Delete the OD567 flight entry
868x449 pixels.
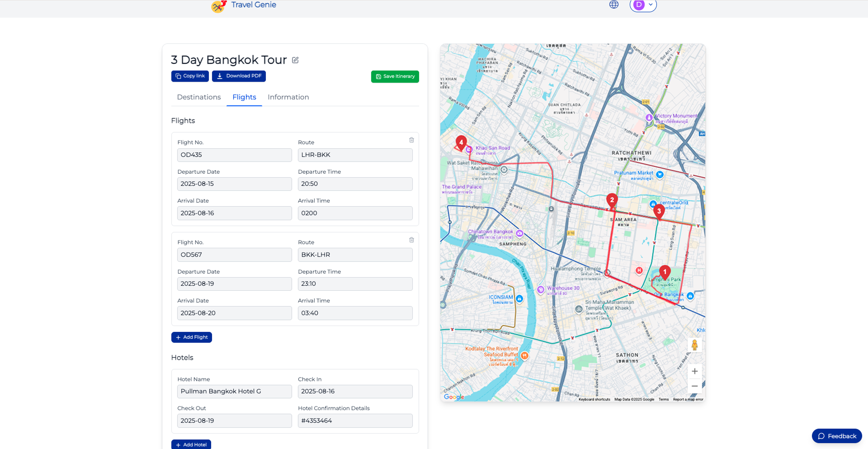pyautogui.click(x=411, y=240)
